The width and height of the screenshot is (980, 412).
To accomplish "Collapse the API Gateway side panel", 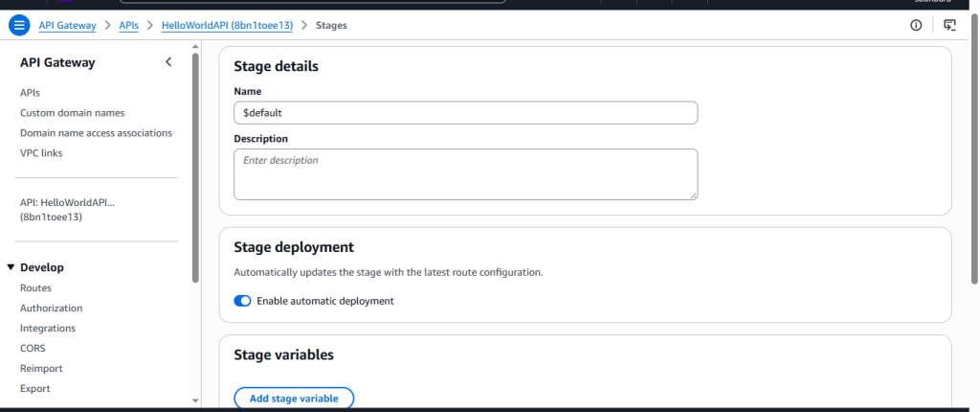I will [x=168, y=62].
